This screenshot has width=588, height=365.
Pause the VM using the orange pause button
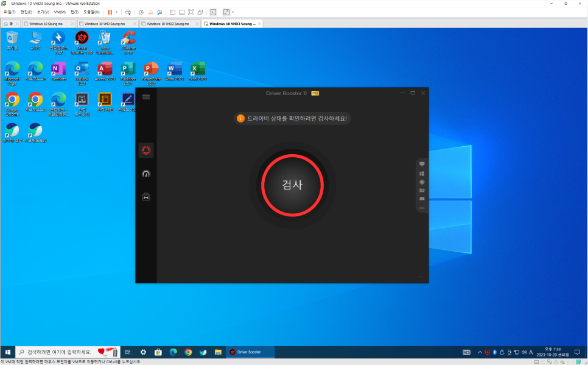click(x=110, y=12)
